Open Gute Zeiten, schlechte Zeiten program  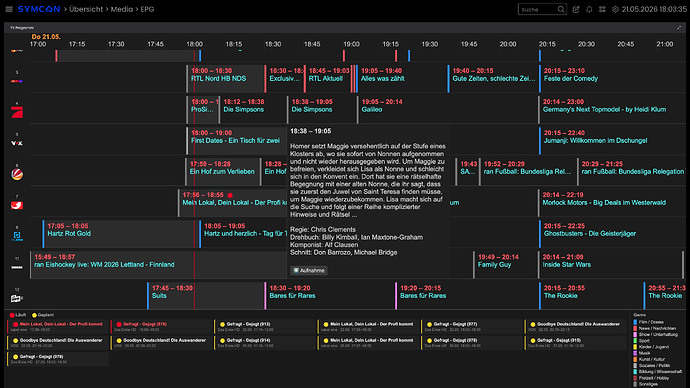pyautogui.click(x=493, y=79)
